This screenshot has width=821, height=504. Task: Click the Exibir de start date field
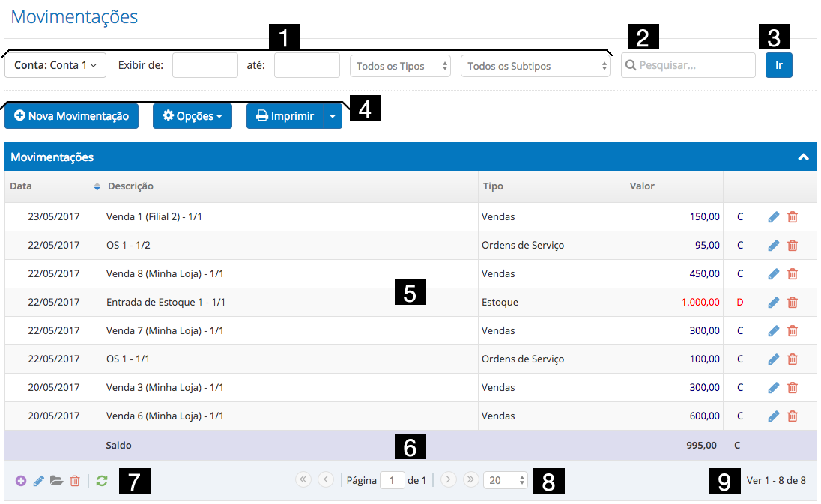(x=205, y=66)
